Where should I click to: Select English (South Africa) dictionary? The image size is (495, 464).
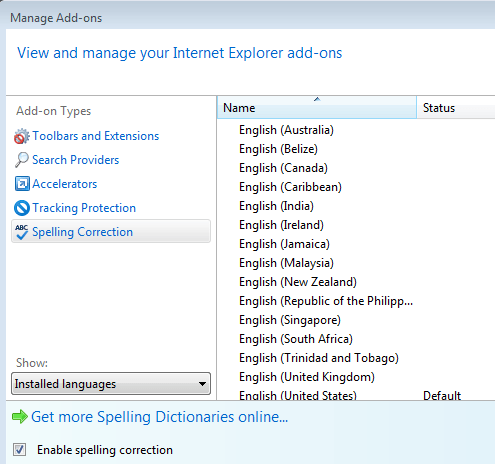[296, 339]
